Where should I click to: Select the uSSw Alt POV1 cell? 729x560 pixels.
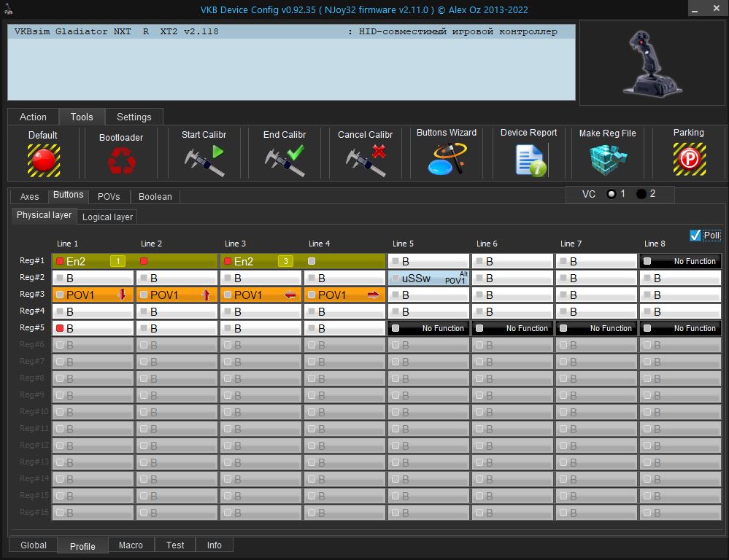(x=428, y=279)
